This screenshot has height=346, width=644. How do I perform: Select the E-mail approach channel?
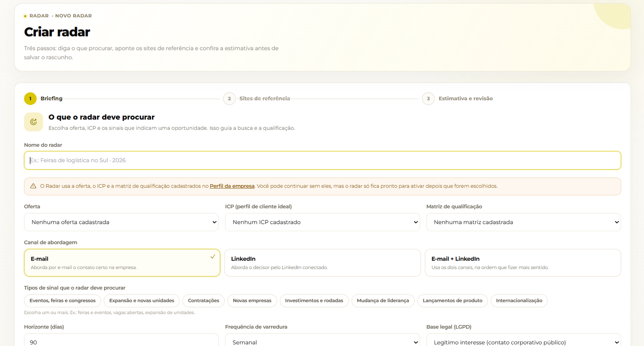click(122, 263)
